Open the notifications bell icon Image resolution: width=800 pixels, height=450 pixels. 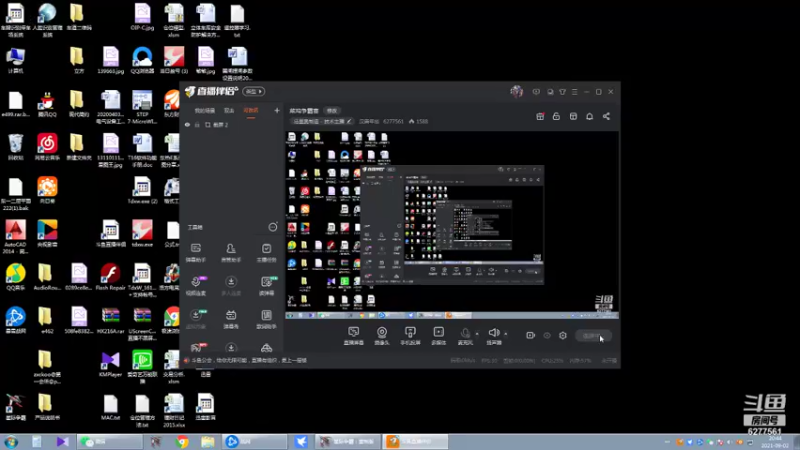pos(589,116)
